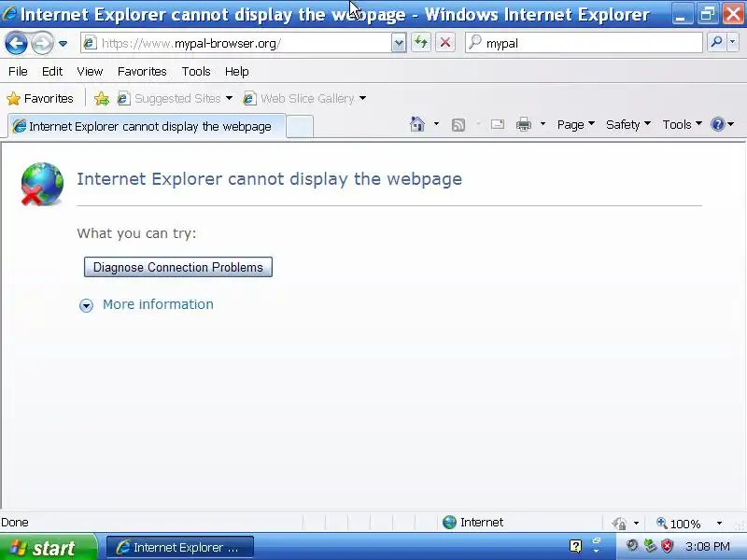Image resolution: width=747 pixels, height=560 pixels.
Task: Click the Forward navigation arrow
Action: click(x=42, y=43)
